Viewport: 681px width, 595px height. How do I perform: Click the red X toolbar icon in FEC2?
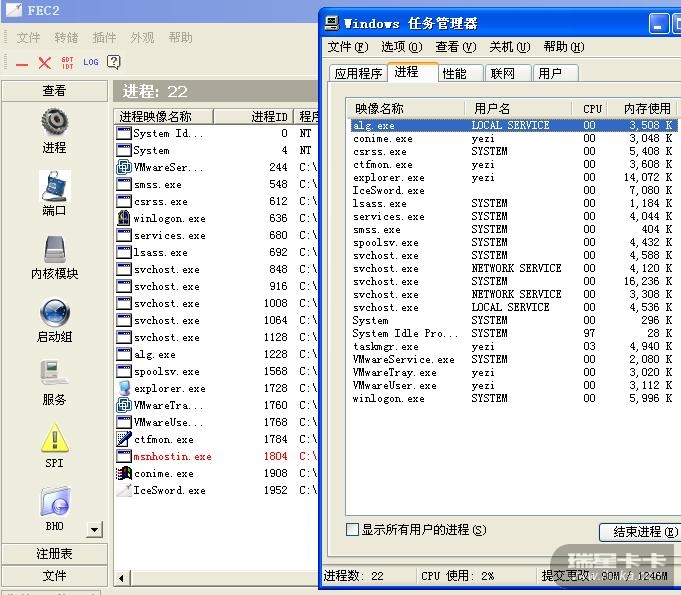tap(45, 63)
